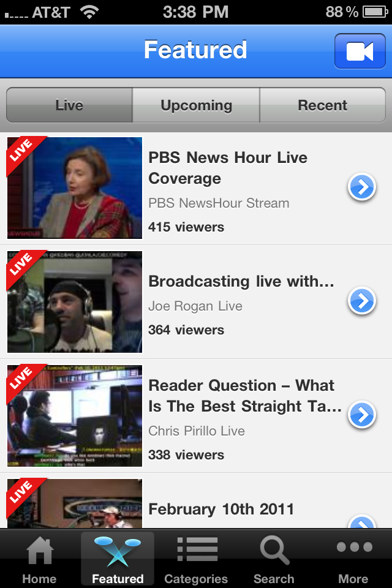
Task: Tap the Chris Pirillo stream thumbnail
Action: pyautogui.click(x=75, y=416)
